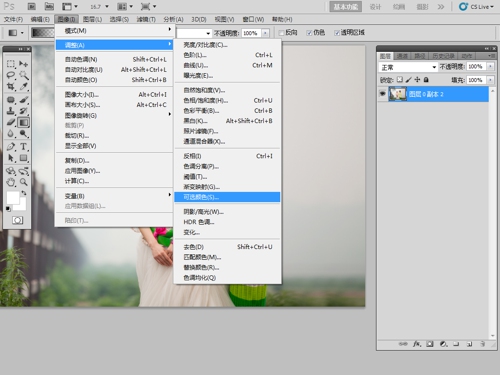
Task: Launch Bridge from the application bar
Action: [32, 6]
